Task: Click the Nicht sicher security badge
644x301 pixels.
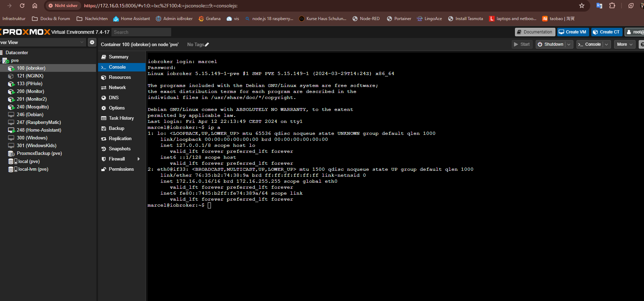Action: point(63,6)
